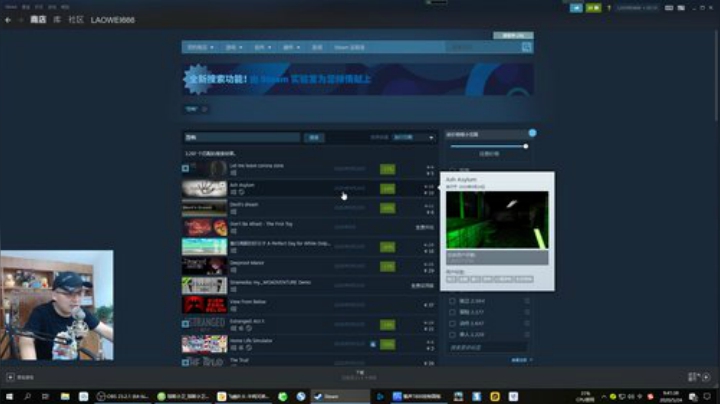Expand the second store navigation dropdown
Viewport: 720px width, 404px height.
pyautogui.click(x=234, y=47)
